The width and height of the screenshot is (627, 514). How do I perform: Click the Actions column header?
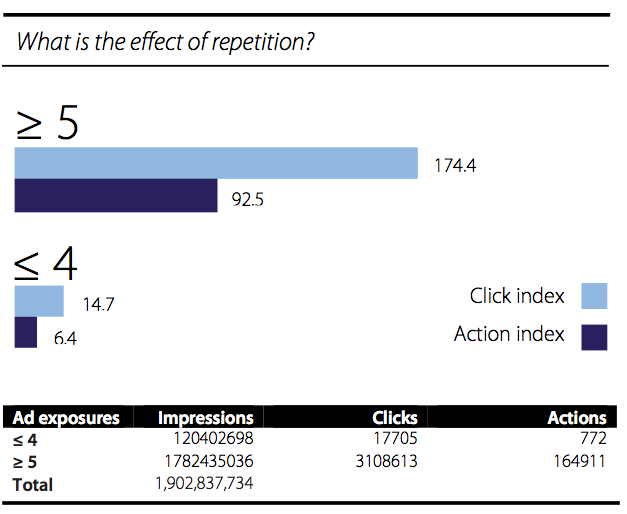pos(577,418)
